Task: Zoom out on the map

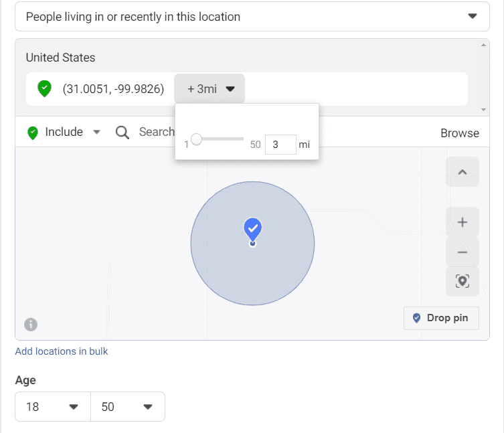Action: point(463,252)
